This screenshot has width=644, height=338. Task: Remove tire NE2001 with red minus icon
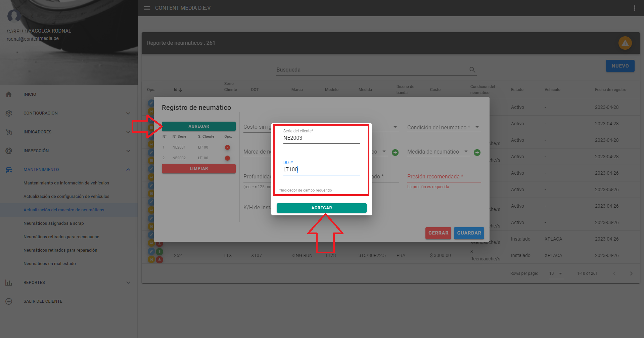tap(227, 147)
